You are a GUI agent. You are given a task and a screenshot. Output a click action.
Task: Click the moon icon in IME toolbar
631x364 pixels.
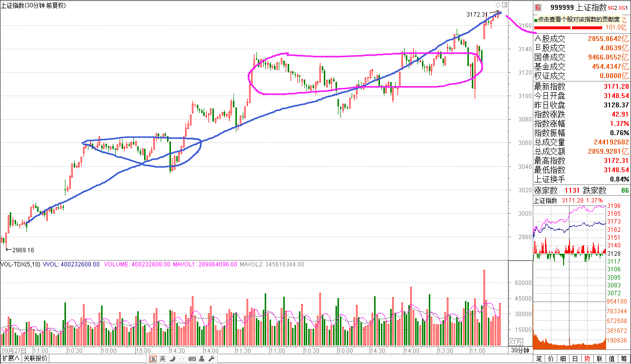[x=171, y=359]
